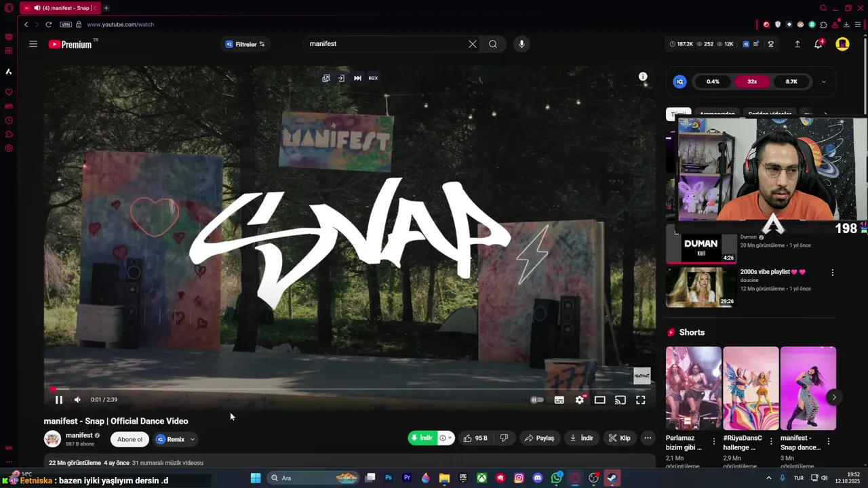The width and height of the screenshot is (868, 488).
Task: Open browser extensions puzzle icon
Action: pyautogui.click(x=823, y=24)
